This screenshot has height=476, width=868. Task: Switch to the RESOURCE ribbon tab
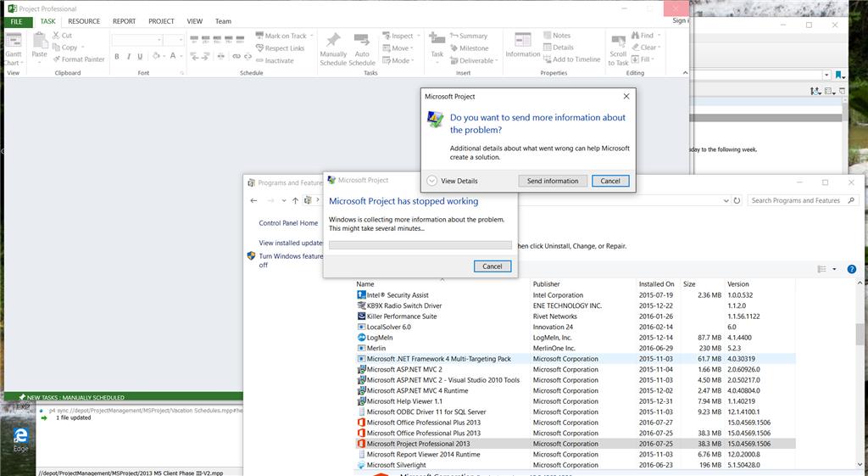click(x=84, y=21)
